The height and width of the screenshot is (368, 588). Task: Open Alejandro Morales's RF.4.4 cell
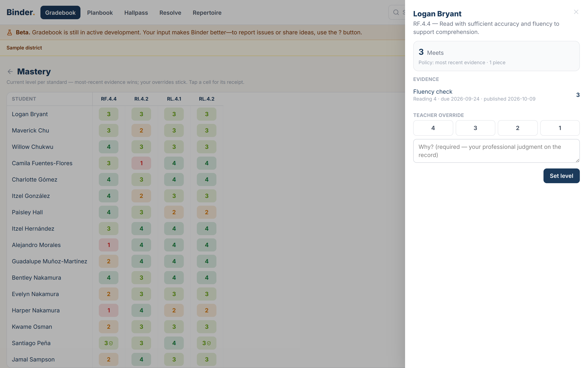click(x=109, y=245)
